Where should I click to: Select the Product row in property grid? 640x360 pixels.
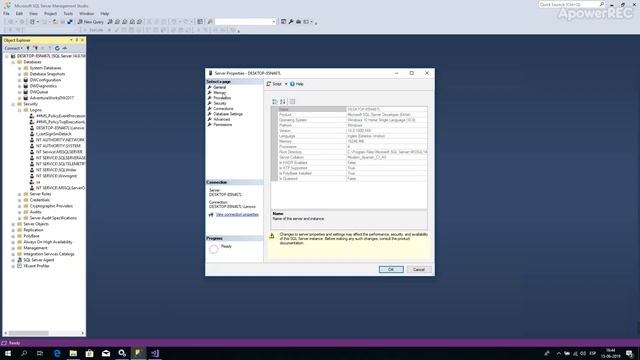tap(353, 115)
